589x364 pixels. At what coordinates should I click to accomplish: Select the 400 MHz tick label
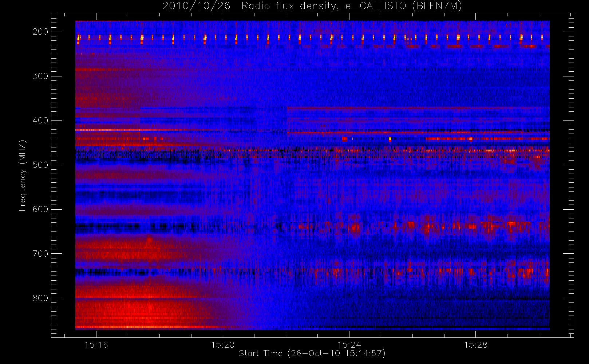(40, 120)
